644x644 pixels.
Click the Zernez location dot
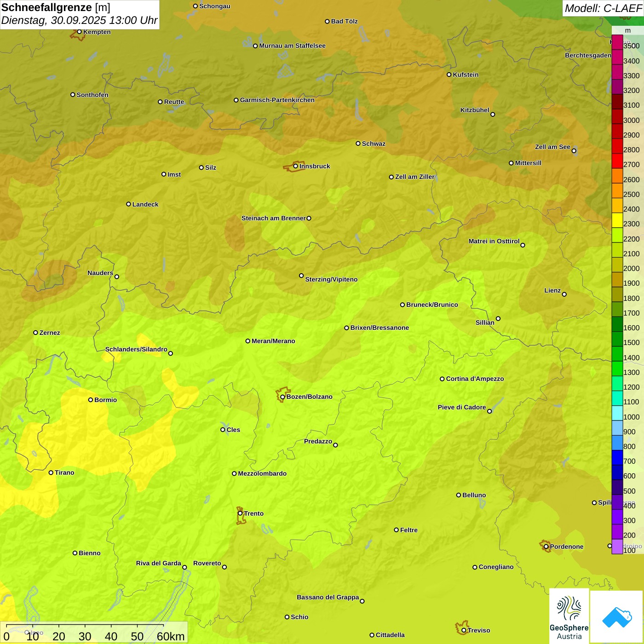[35, 333]
